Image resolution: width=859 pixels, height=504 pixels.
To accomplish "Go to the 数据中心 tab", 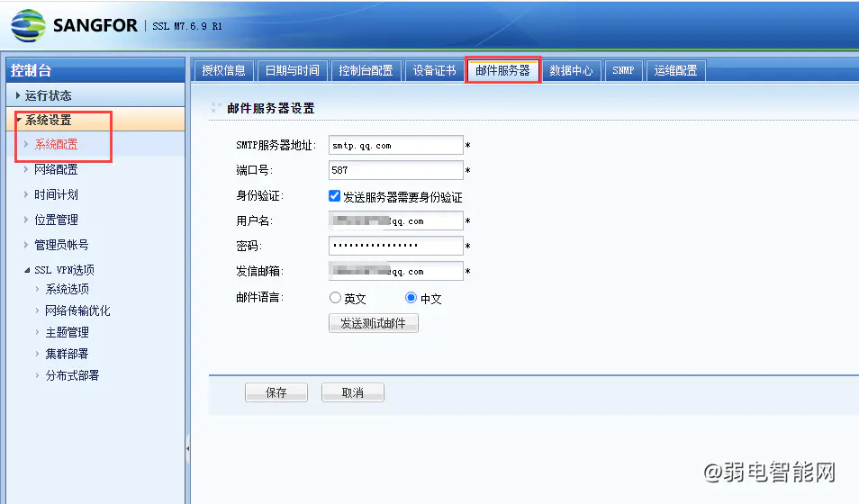I will pyautogui.click(x=572, y=71).
